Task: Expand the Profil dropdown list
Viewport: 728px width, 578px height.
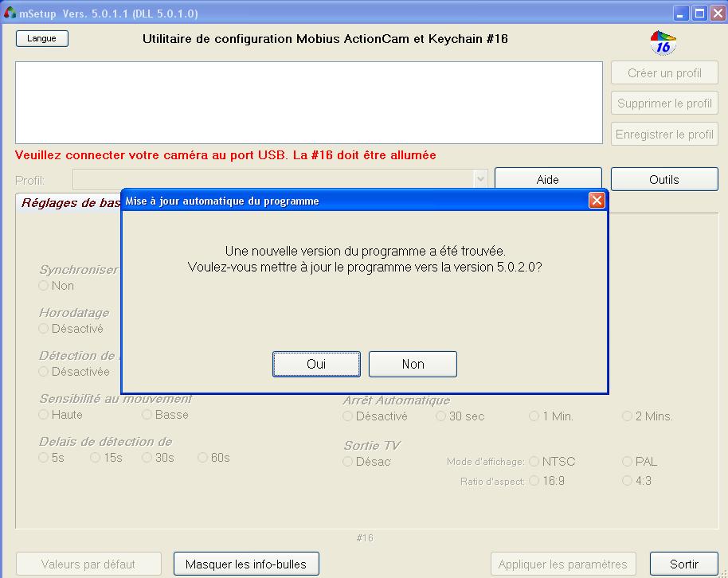Action: coord(480,179)
